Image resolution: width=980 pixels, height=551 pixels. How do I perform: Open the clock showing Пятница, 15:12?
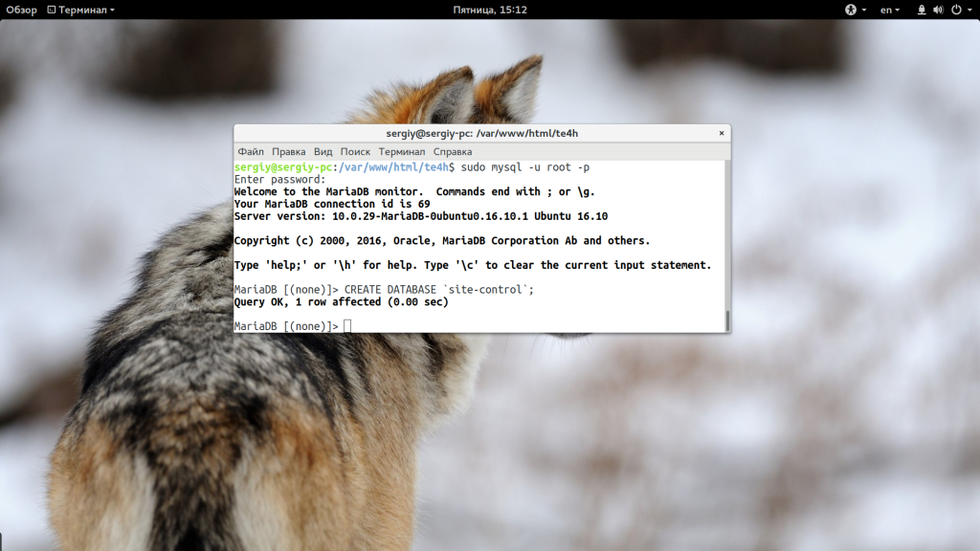(x=489, y=10)
